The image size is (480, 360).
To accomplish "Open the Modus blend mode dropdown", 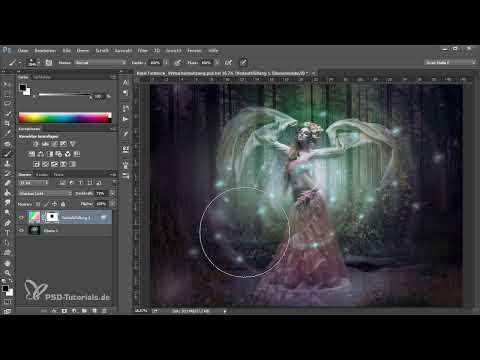I will pyautogui.click(x=100, y=62).
